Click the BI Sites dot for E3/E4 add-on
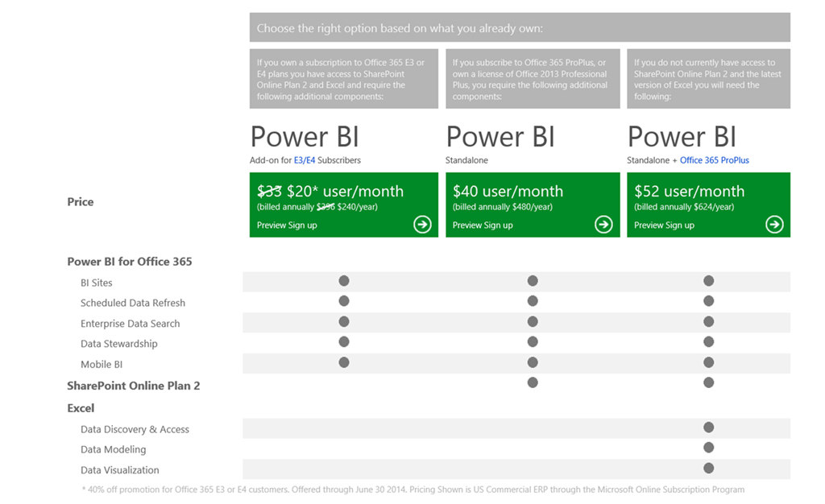The width and height of the screenshot is (825, 504). point(344,281)
